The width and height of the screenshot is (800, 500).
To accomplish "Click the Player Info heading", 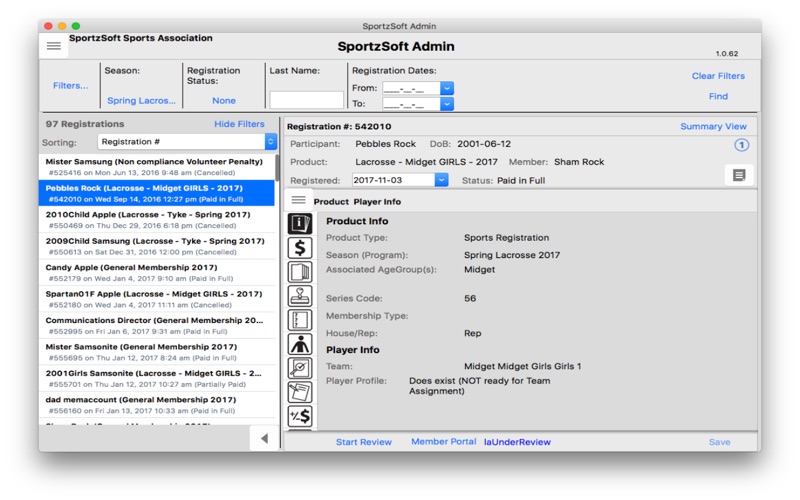I will click(353, 349).
